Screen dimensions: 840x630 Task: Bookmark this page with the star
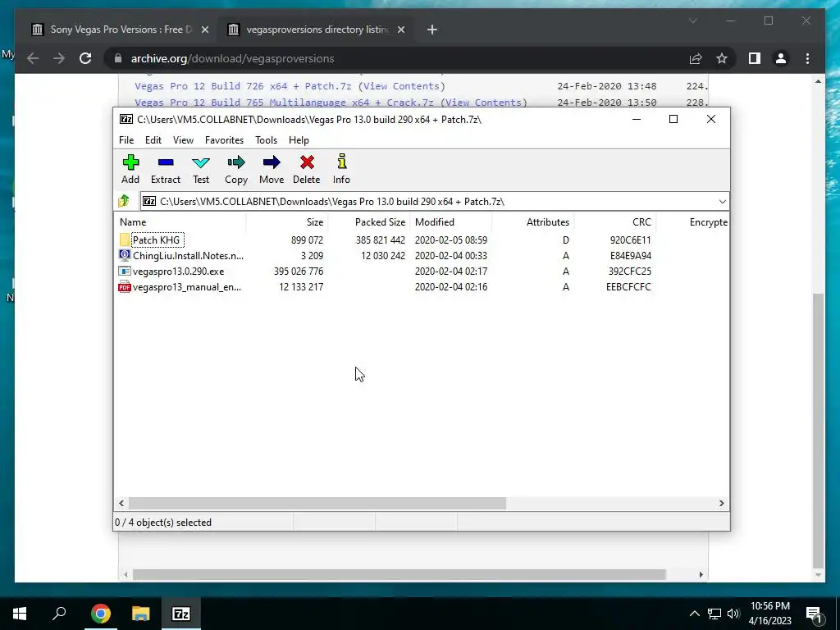click(x=722, y=58)
